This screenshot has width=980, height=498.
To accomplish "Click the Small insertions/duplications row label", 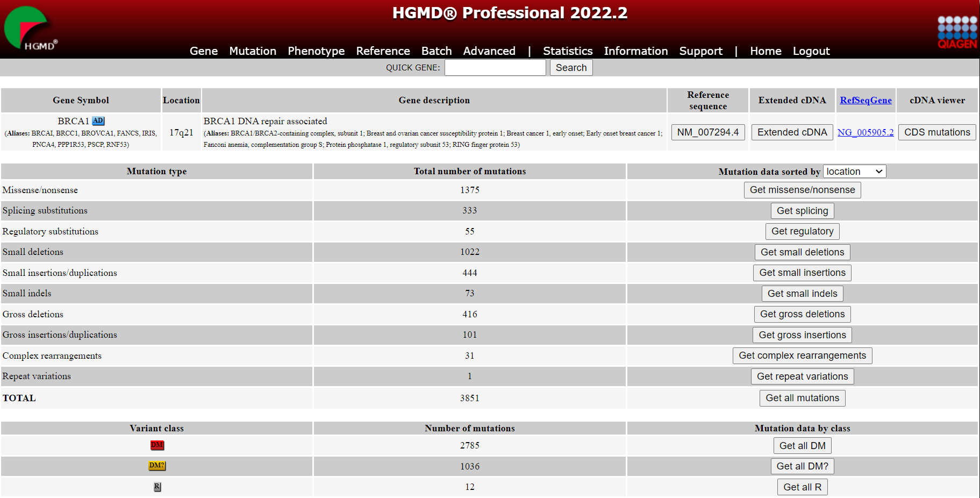I will (x=60, y=273).
